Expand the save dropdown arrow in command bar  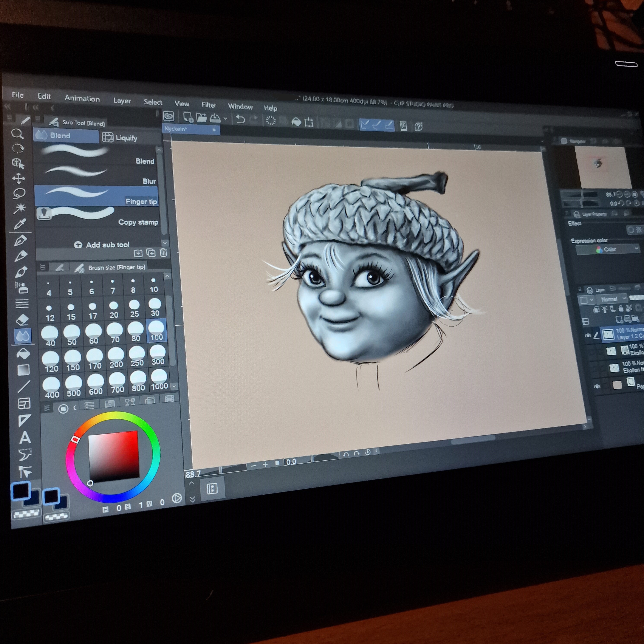coord(226,118)
